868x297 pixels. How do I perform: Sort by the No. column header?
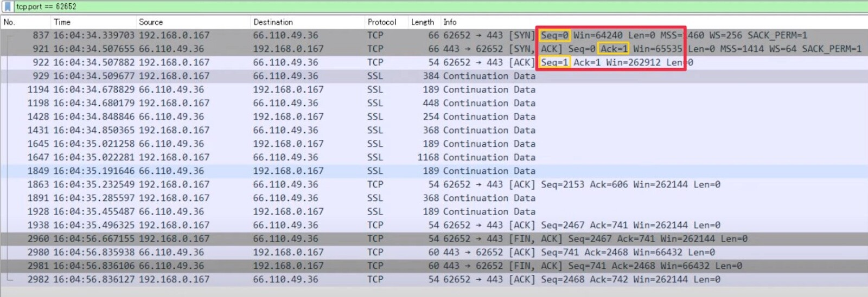tap(9, 22)
